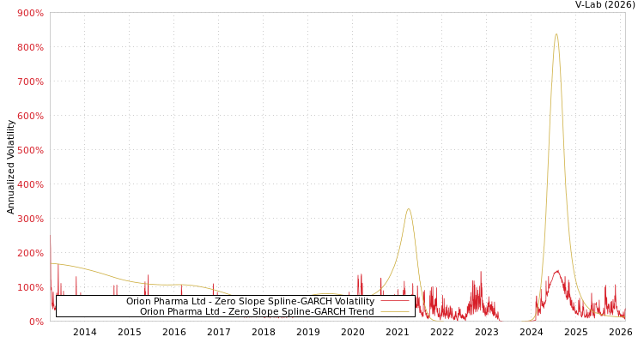Click the 2021 x-axis label

398,332
